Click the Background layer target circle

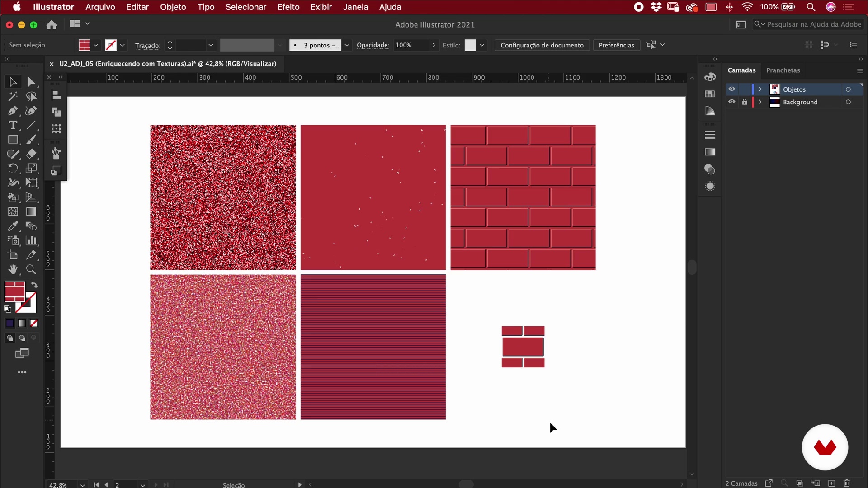(848, 102)
